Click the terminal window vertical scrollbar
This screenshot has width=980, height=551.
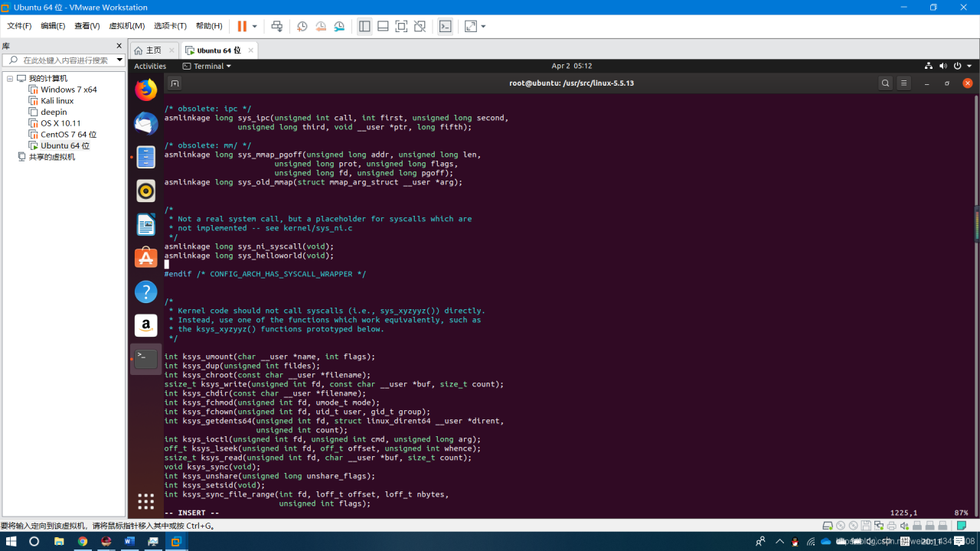975,305
